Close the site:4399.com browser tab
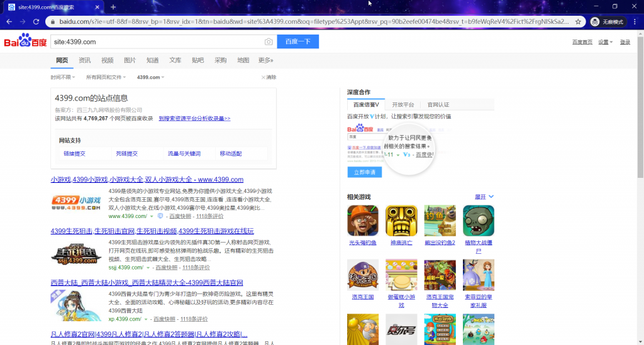Screen dimensions: 644x345 tap(97, 7)
